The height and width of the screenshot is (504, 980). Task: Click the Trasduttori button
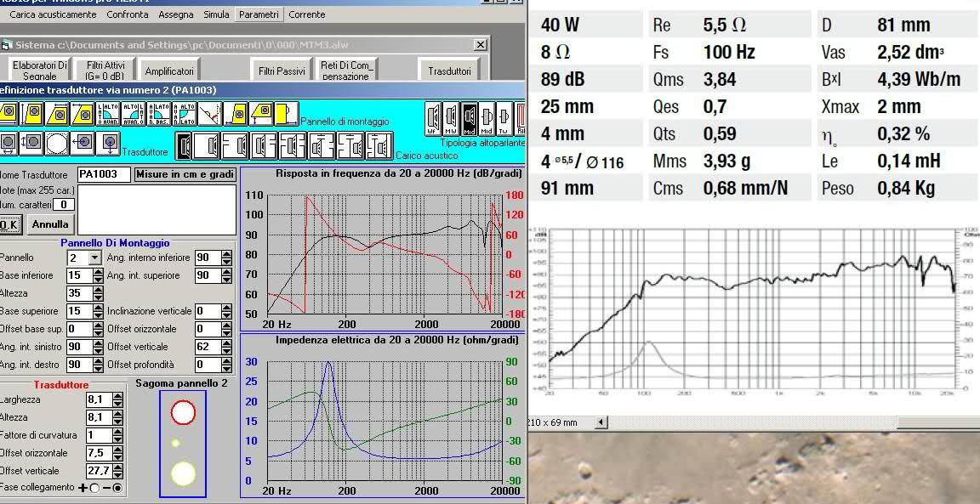coord(449,71)
